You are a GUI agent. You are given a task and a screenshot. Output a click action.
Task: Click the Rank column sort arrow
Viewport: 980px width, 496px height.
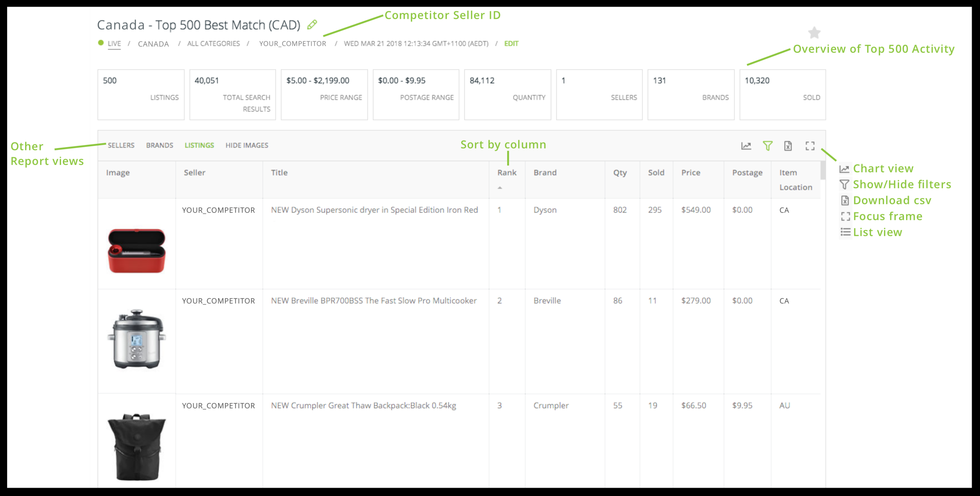coord(500,188)
